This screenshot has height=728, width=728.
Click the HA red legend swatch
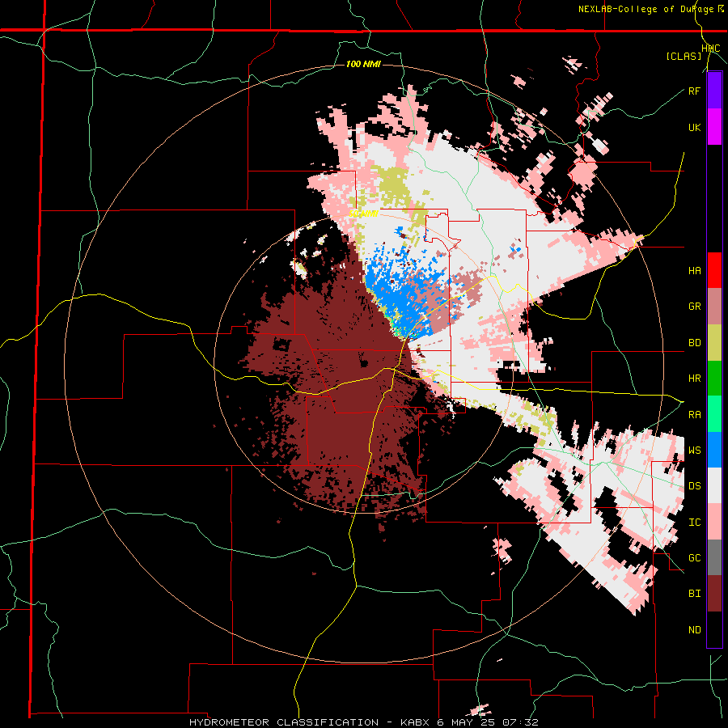(x=714, y=270)
